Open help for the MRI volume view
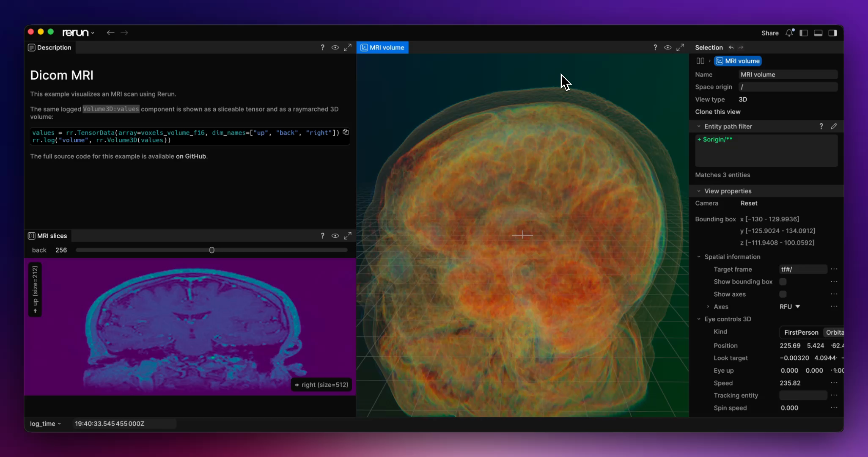The height and width of the screenshot is (457, 868). click(x=655, y=47)
